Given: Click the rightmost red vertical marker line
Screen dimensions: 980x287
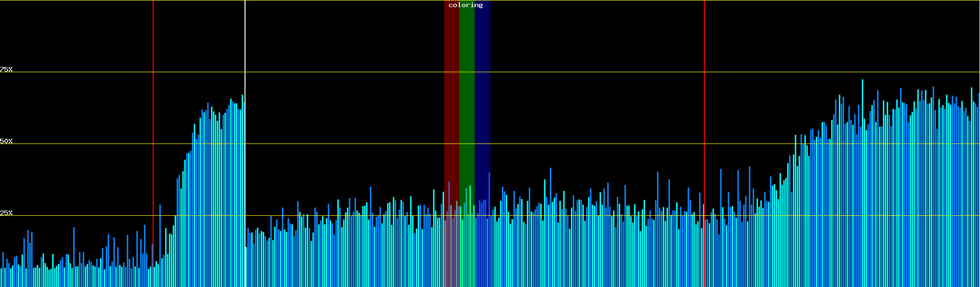Looking at the screenshot, I should 704,48.
